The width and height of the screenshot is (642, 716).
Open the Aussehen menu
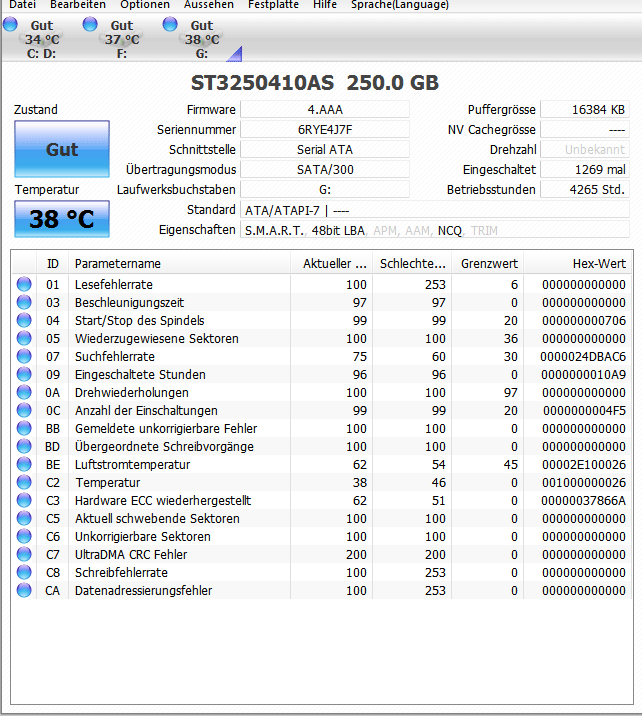209,5
